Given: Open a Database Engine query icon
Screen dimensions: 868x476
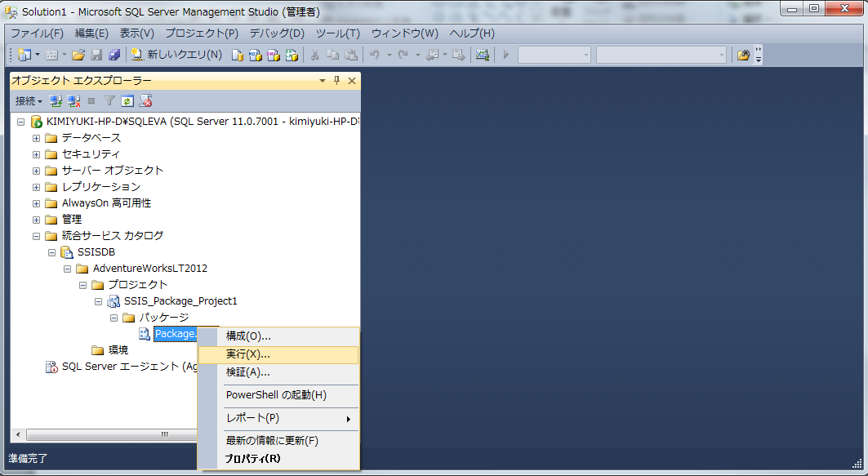Looking at the screenshot, I should [238, 55].
